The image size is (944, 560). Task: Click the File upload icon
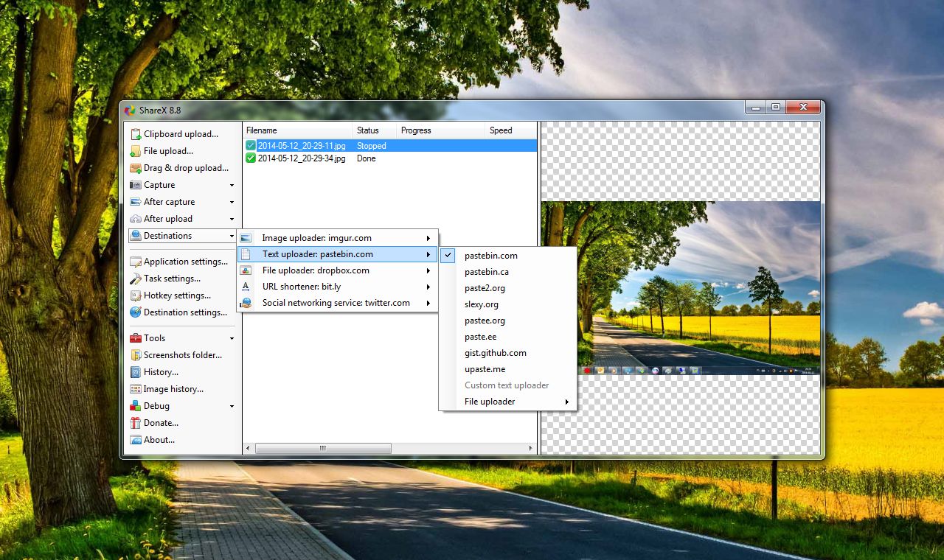click(x=136, y=151)
